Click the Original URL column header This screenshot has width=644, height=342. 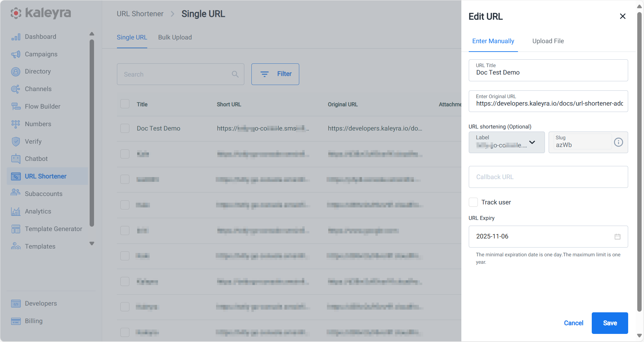343,105
